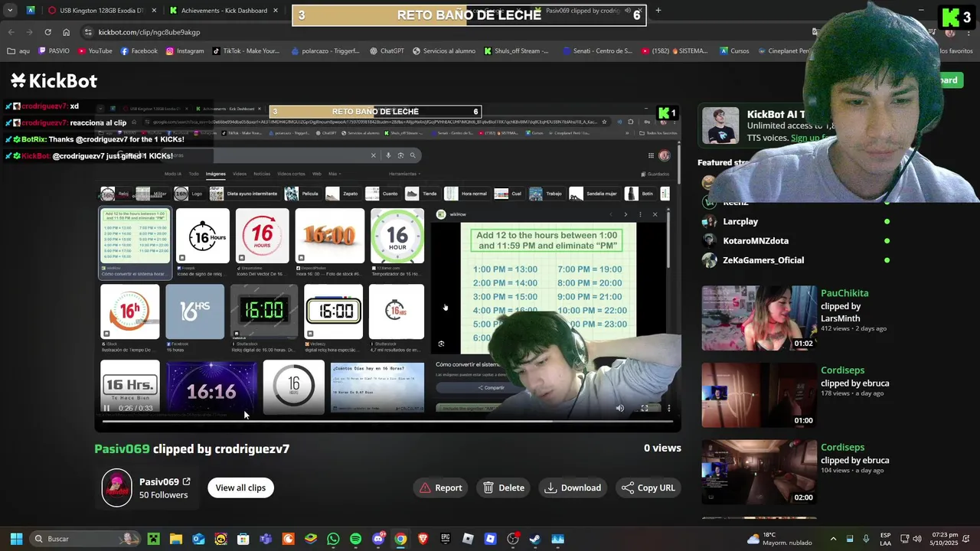Open Pasiv069 channel external link icon

click(x=186, y=482)
